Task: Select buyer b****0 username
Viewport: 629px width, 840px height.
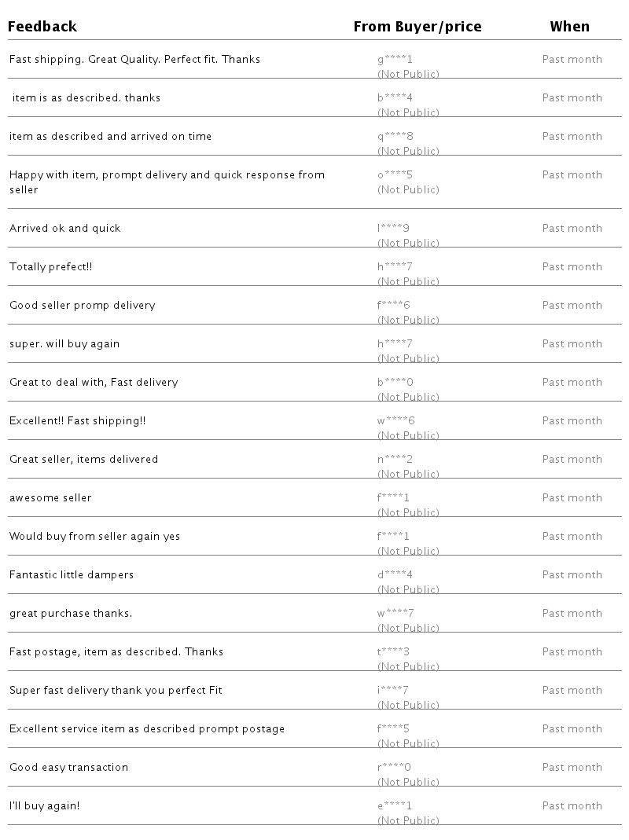Action: pos(395,383)
